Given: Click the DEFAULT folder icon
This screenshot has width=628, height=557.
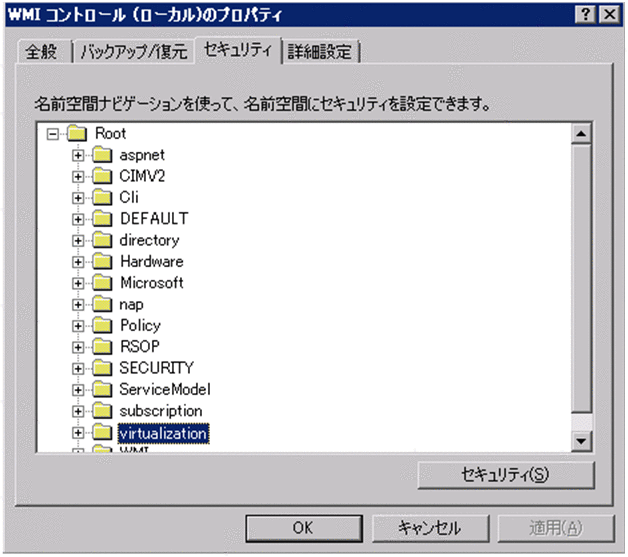Looking at the screenshot, I should tap(102, 219).
